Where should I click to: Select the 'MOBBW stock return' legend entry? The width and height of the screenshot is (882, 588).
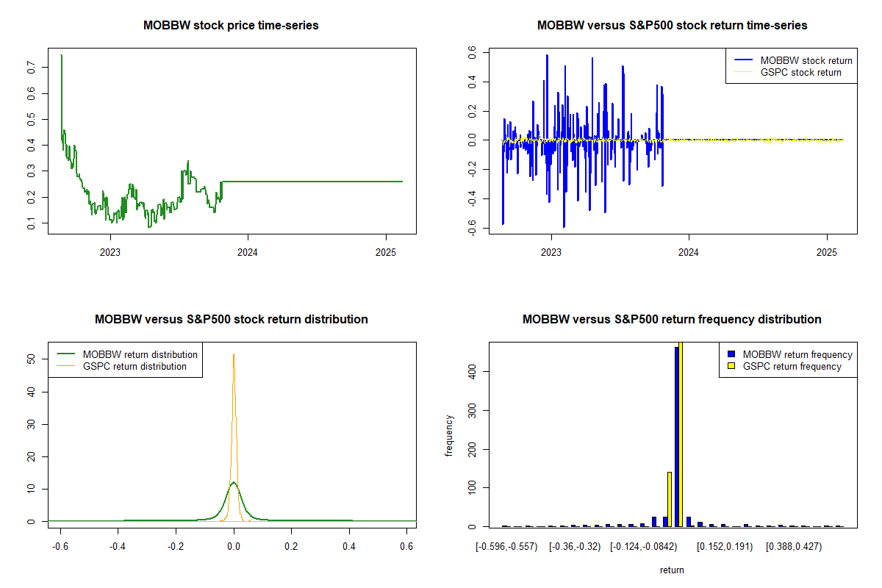806,60
